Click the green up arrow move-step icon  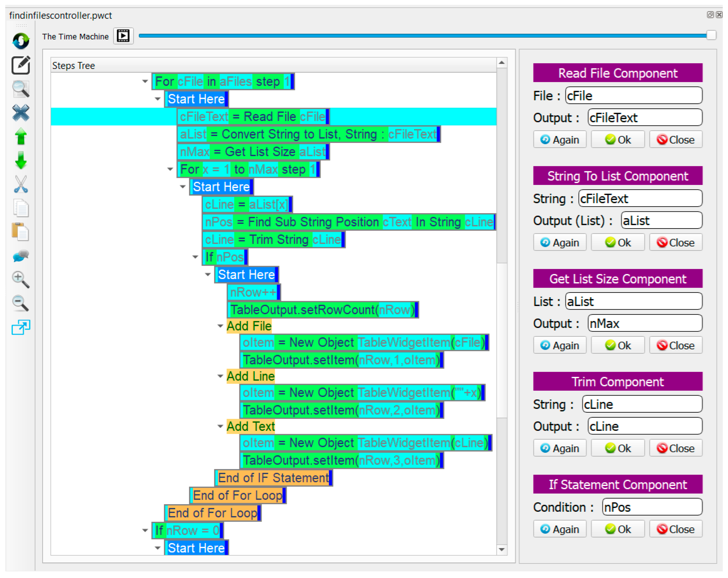tap(21, 136)
